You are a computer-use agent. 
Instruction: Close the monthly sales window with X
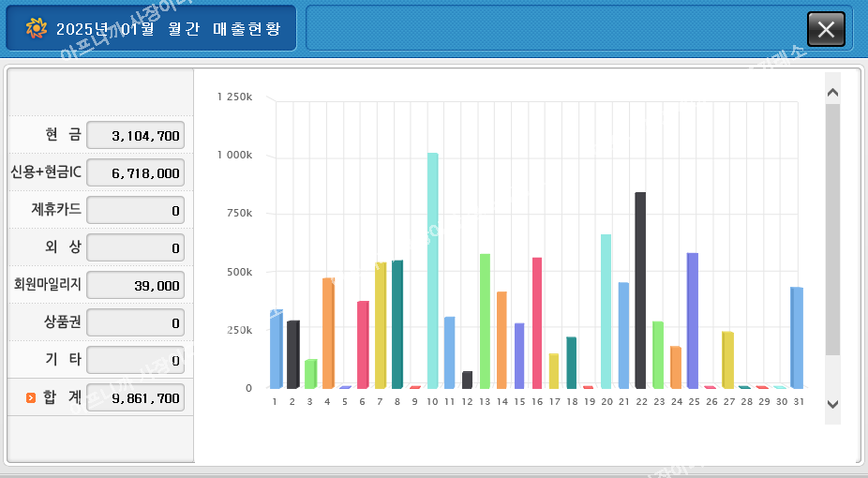tap(826, 29)
